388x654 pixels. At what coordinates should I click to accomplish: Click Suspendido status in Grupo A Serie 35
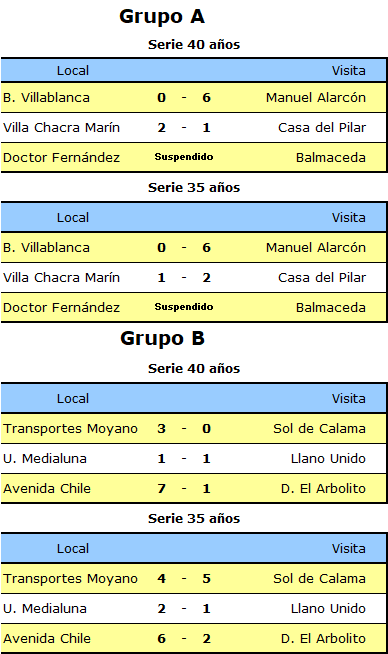click(x=184, y=307)
